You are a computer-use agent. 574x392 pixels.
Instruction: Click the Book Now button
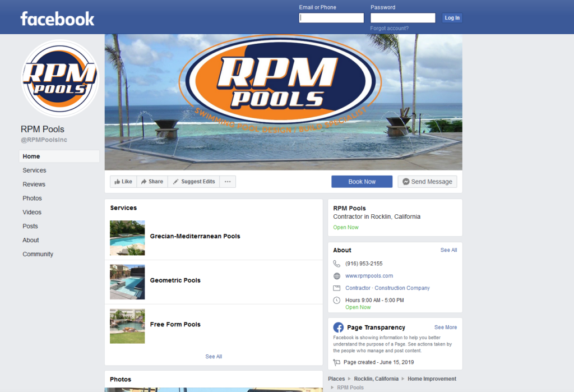(x=362, y=182)
